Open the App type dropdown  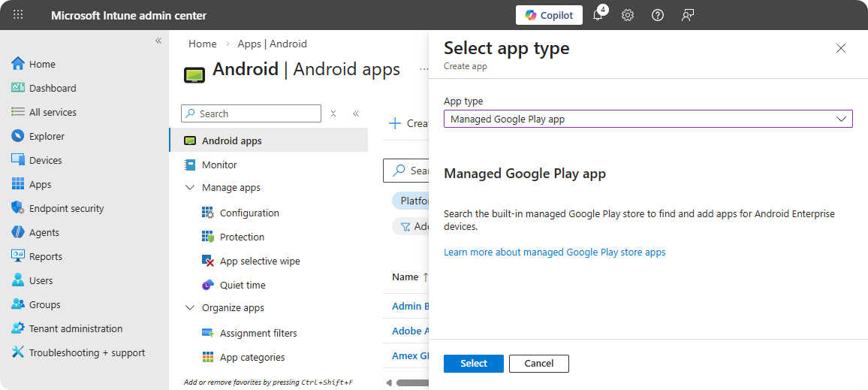click(647, 119)
